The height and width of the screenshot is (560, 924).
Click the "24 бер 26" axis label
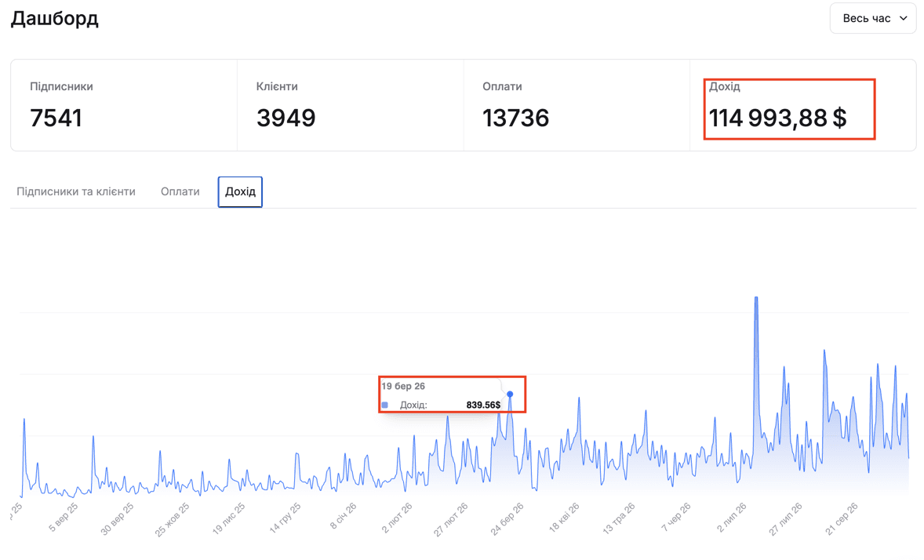(507, 518)
